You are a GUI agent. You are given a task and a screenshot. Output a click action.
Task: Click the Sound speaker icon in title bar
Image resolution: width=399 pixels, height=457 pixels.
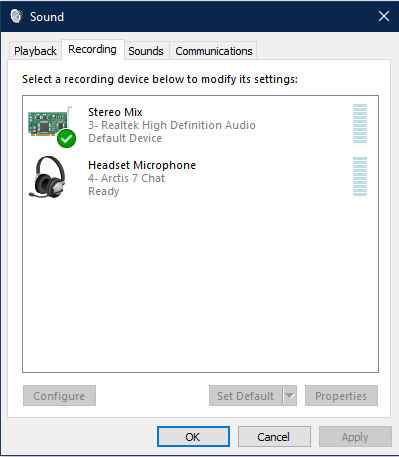pyautogui.click(x=16, y=16)
